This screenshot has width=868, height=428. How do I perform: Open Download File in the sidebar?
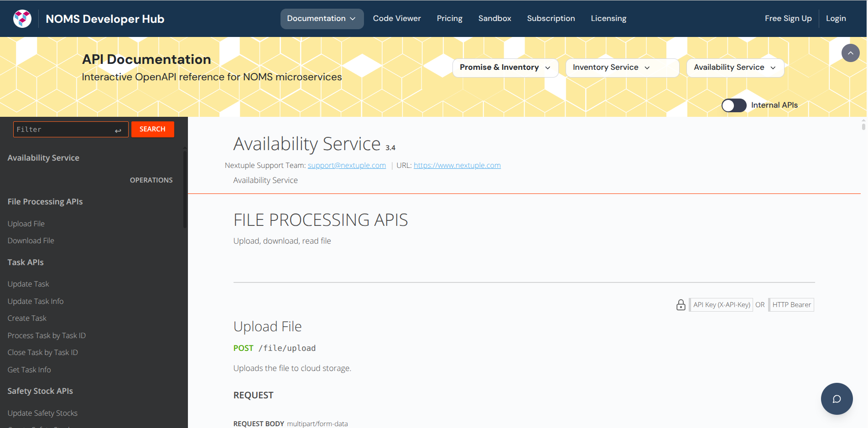(x=31, y=241)
